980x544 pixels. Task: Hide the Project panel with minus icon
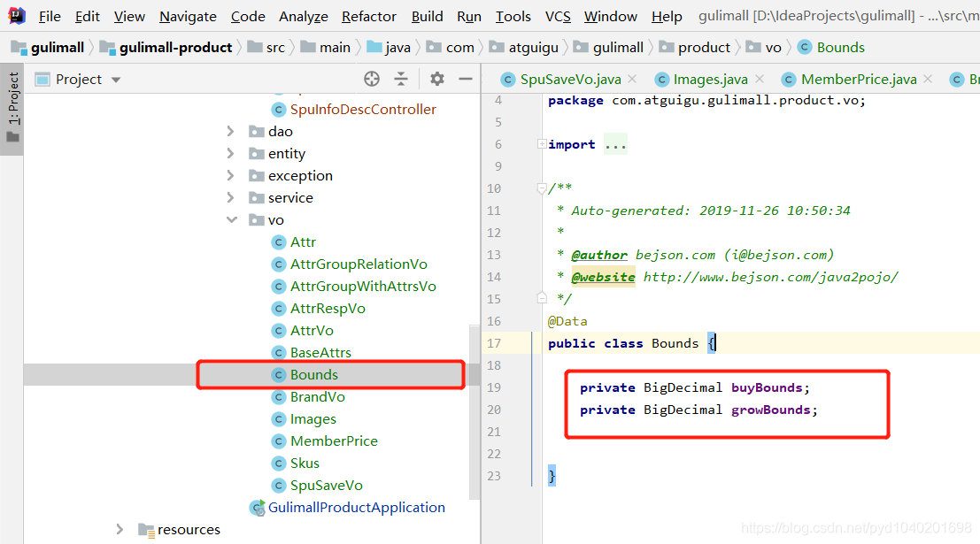(465, 79)
